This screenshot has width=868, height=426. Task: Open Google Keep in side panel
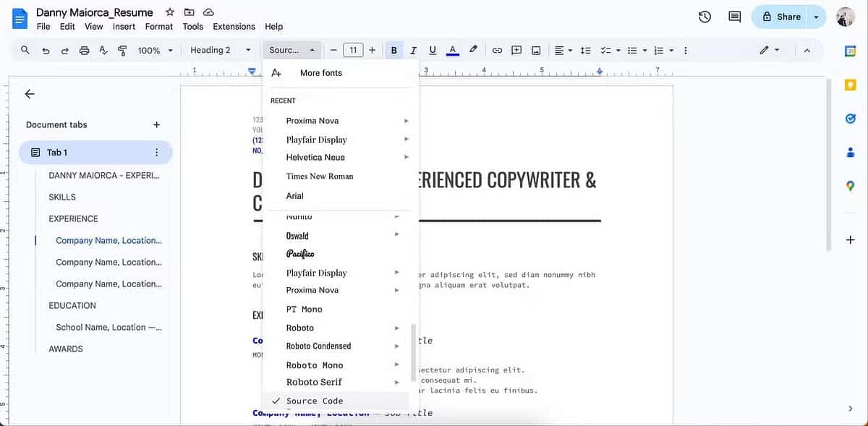click(851, 85)
